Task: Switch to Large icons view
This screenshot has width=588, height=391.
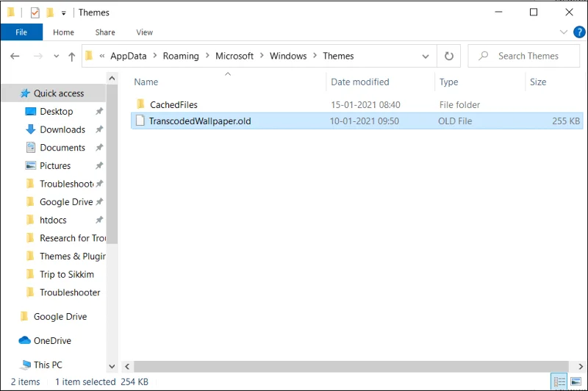Action: click(x=576, y=382)
